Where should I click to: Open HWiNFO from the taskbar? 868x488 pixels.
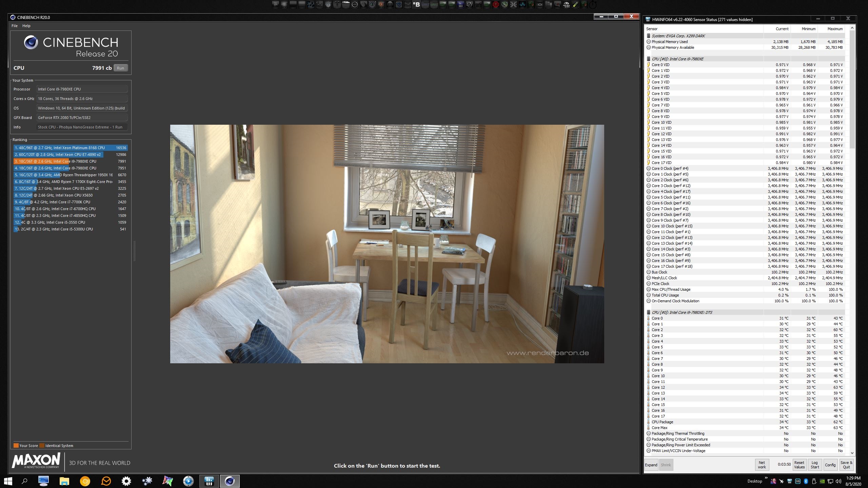(209, 481)
